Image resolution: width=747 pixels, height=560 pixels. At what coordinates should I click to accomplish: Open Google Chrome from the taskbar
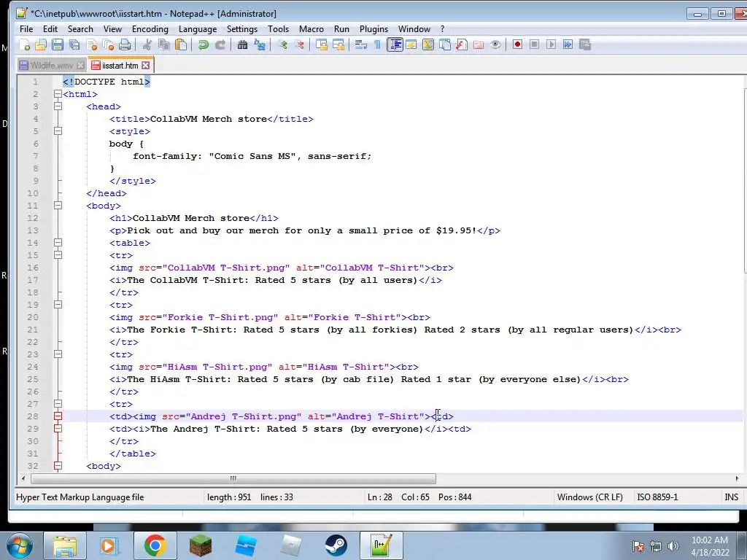pos(155,545)
